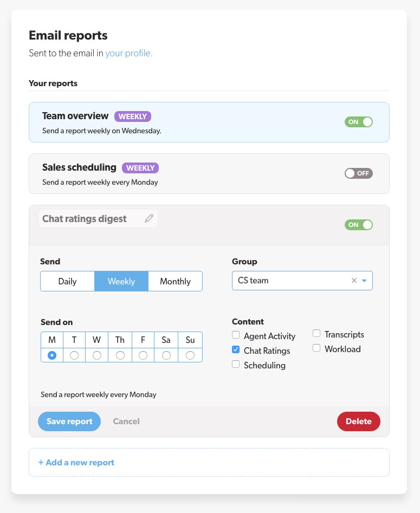Cancel editing the report
This screenshot has width=420, height=513.
coord(126,421)
